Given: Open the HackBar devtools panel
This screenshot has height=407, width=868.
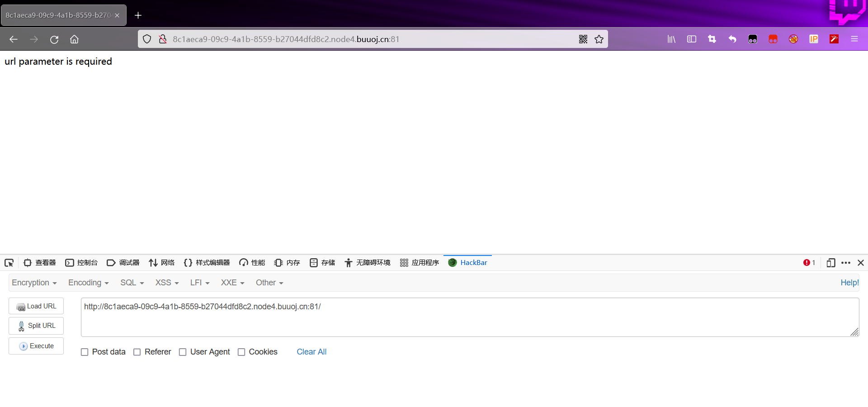Looking at the screenshot, I should coord(473,262).
